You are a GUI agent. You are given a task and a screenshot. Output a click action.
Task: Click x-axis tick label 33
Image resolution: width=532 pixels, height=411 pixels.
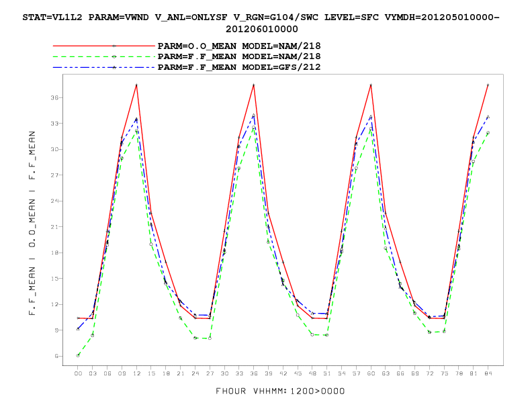point(239,373)
